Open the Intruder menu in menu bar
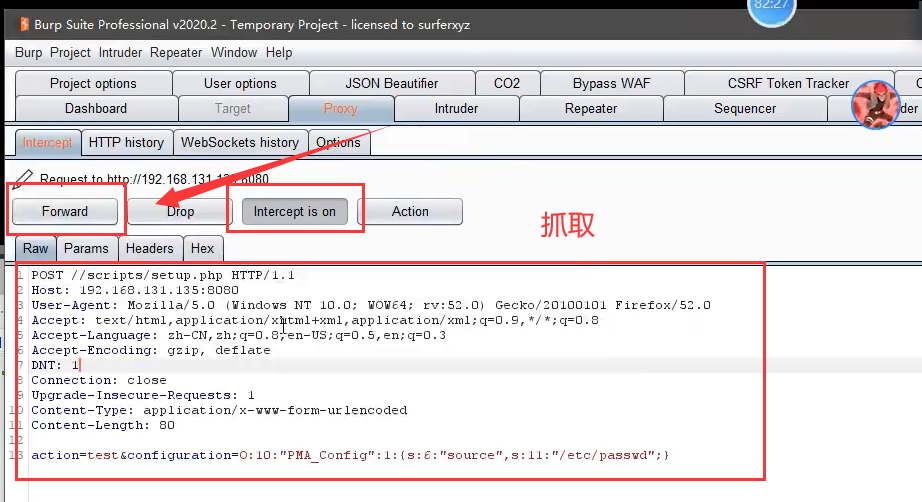The width and height of the screenshot is (922, 502). tap(120, 53)
